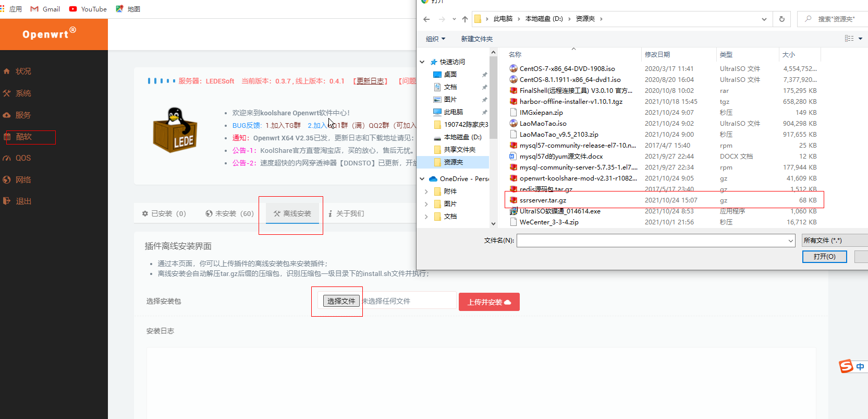This screenshot has width=868, height=419.
Task: Switch to the 关于我们 tab
Action: point(346,213)
